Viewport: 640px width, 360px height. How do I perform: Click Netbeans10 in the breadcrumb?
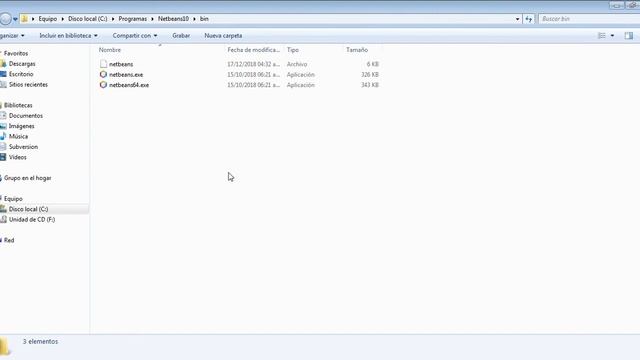pos(173,19)
